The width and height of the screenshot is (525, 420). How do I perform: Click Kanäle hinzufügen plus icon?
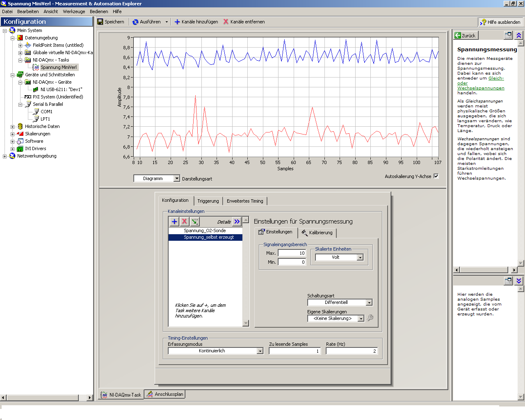pyautogui.click(x=177, y=22)
